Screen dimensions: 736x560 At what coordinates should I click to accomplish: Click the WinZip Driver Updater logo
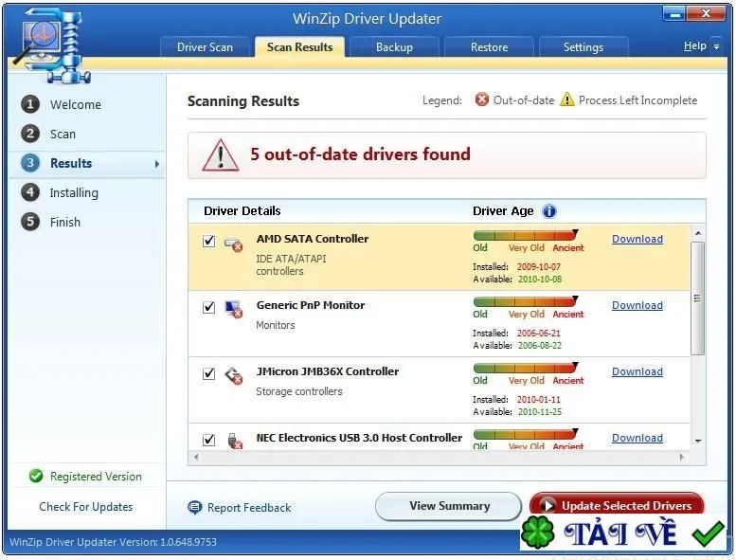(x=53, y=46)
